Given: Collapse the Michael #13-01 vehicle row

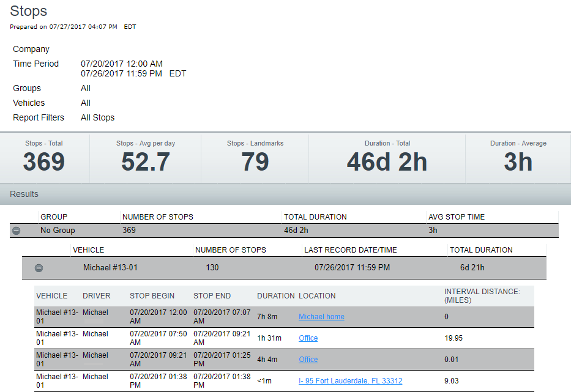Looking at the screenshot, I should tap(39, 268).
